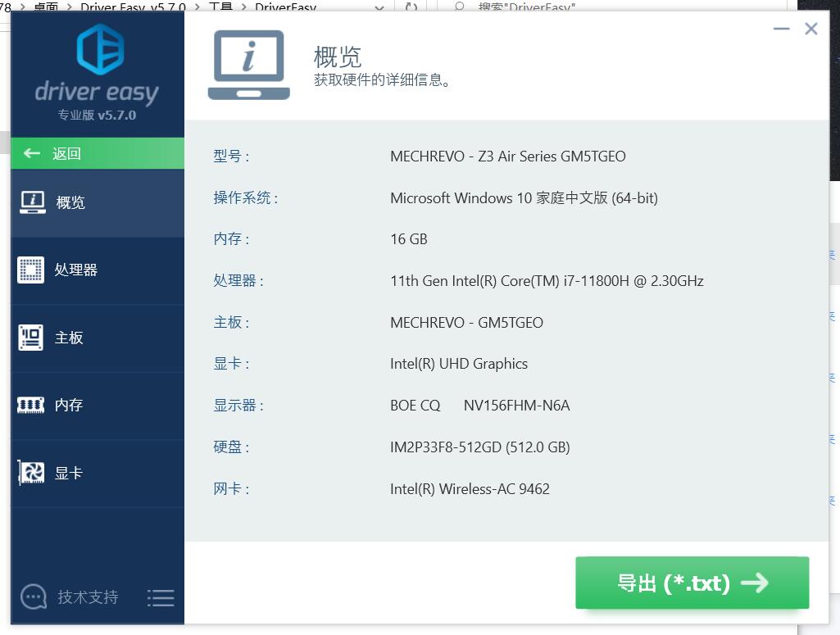840x635 pixels.
Task: Select Intel(R) UHD Graphics value
Action: tap(459, 364)
